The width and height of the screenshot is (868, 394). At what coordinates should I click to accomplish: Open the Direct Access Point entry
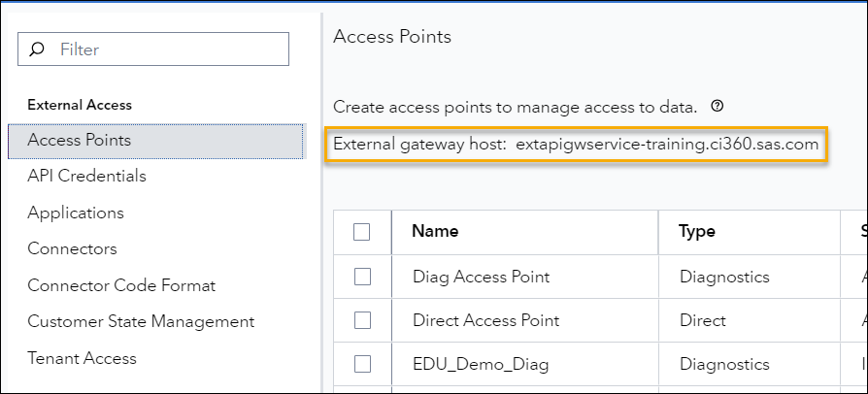click(x=485, y=320)
